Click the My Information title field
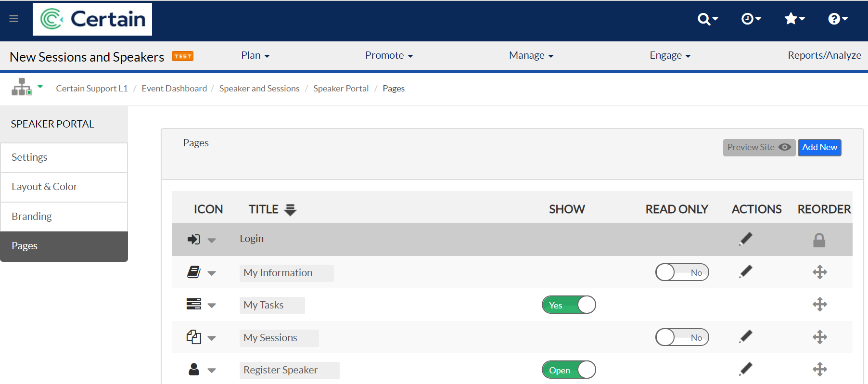This screenshot has width=868, height=384. tap(286, 273)
